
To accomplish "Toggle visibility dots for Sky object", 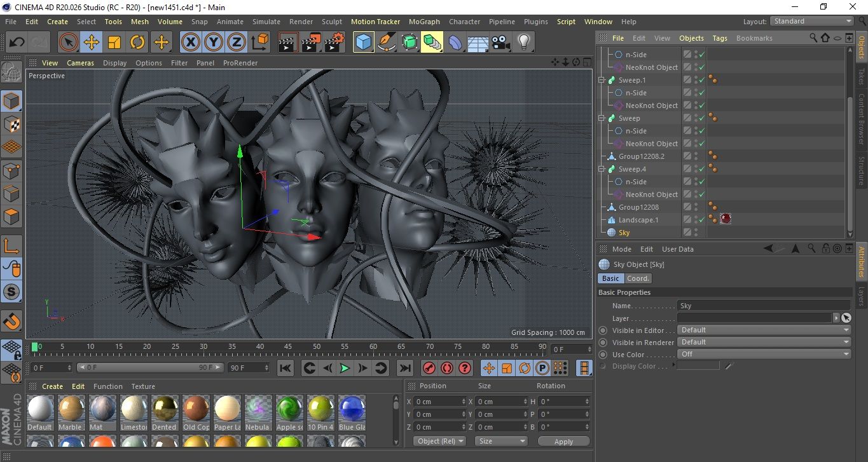I will click(696, 233).
